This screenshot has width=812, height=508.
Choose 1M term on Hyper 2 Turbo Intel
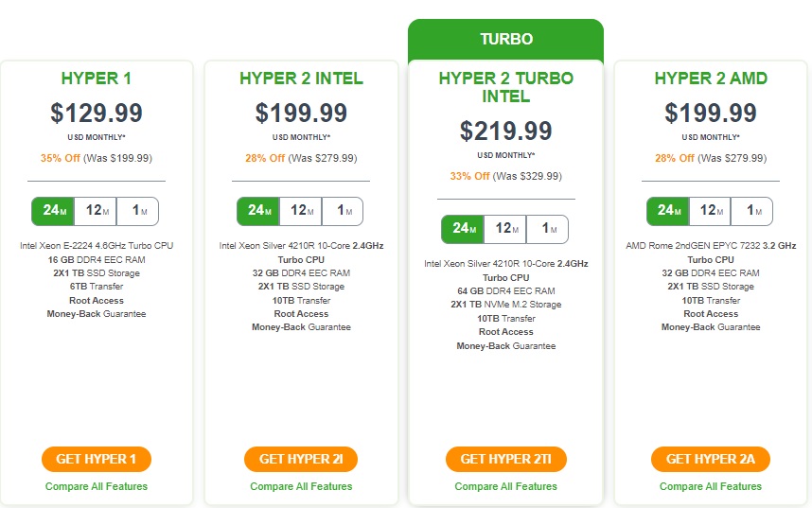pyautogui.click(x=547, y=229)
